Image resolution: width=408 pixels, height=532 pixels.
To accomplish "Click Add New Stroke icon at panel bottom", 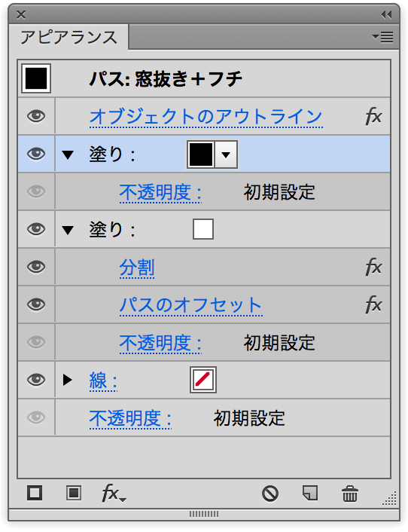I will coord(35,493).
